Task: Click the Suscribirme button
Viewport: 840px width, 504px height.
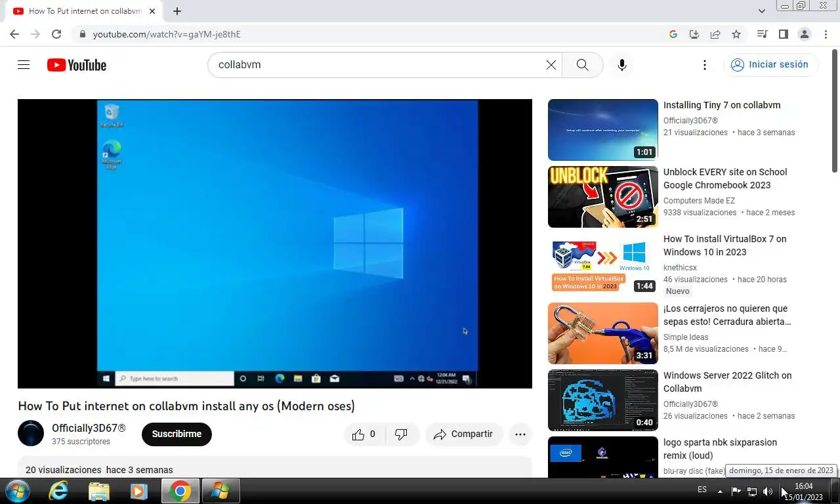Action: coord(177,434)
